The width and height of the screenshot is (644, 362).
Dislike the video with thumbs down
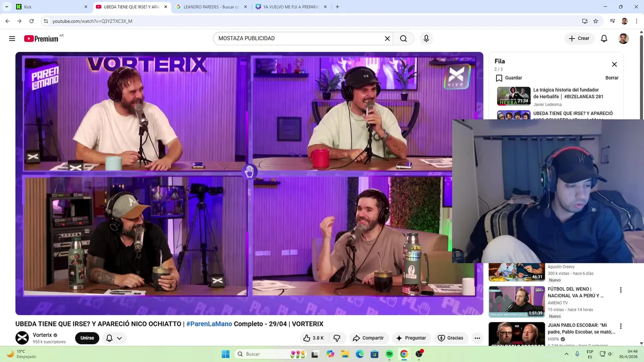pyautogui.click(x=337, y=338)
